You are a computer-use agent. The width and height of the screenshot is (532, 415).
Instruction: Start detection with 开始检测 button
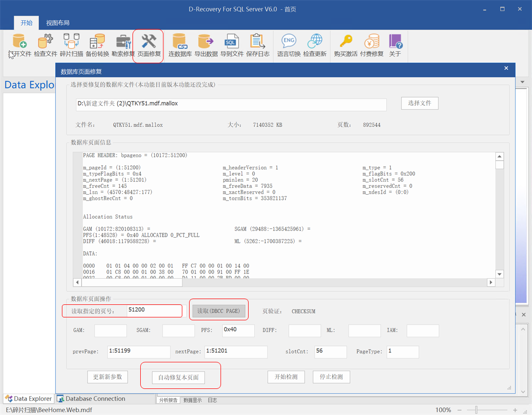coord(286,377)
